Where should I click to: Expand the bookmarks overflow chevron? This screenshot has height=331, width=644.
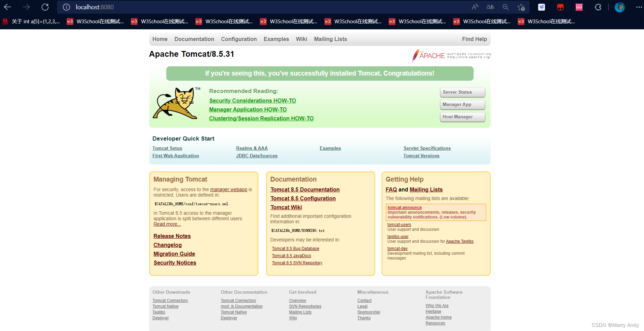click(x=640, y=22)
